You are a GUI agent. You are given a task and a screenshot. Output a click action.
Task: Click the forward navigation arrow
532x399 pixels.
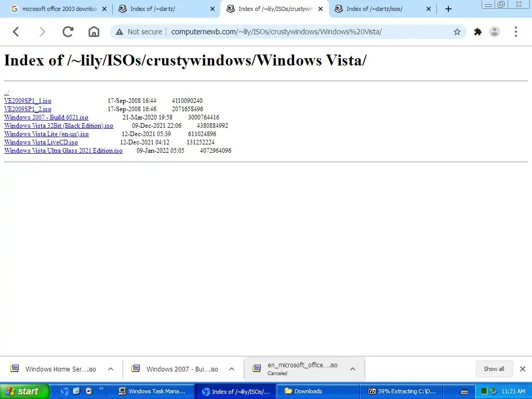pos(42,32)
